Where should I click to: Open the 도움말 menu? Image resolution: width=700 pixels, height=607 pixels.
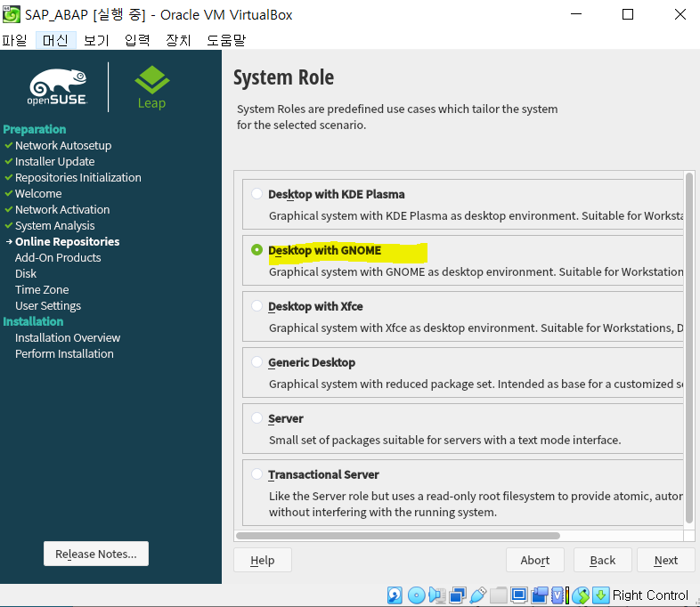pyautogui.click(x=226, y=40)
